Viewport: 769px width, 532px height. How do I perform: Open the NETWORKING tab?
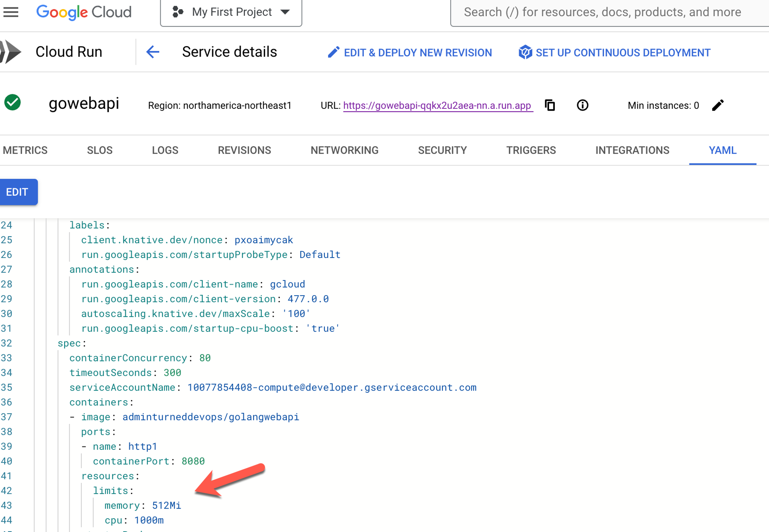point(345,150)
